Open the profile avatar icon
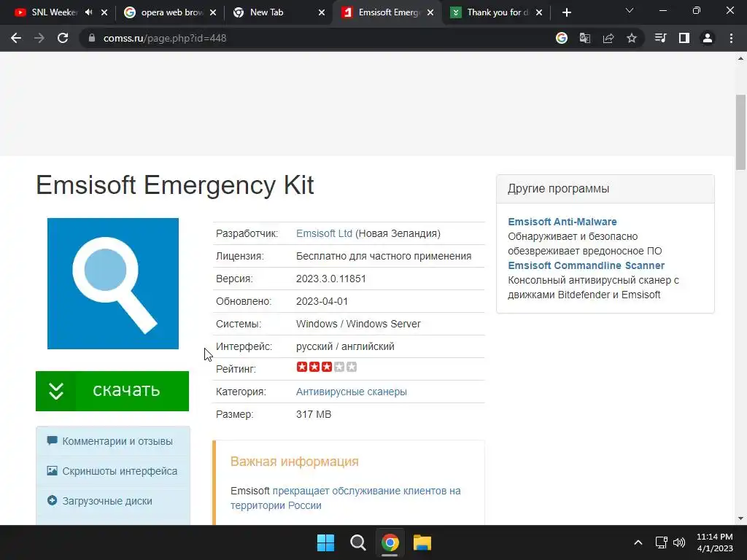This screenshot has height=560, width=747. pyautogui.click(x=708, y=38)
